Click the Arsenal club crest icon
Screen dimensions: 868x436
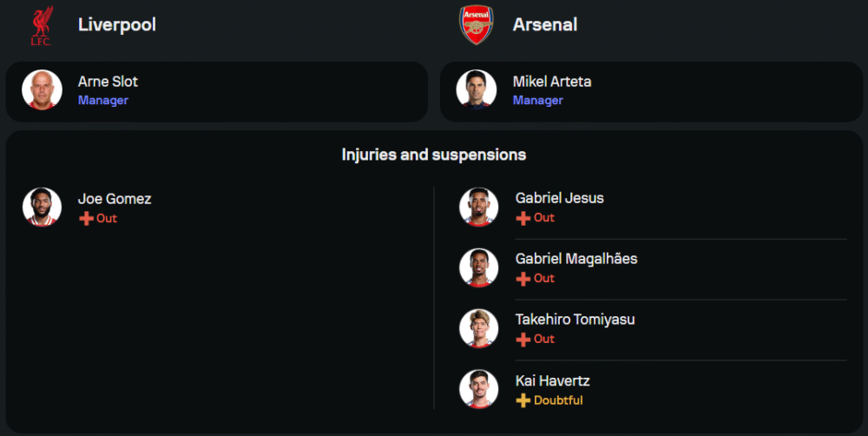tap(477, 24)
